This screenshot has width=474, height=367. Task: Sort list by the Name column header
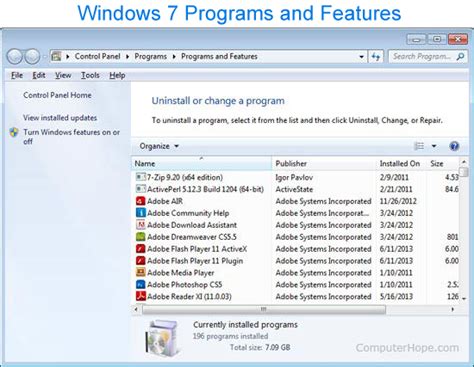[x=202, y=163]
